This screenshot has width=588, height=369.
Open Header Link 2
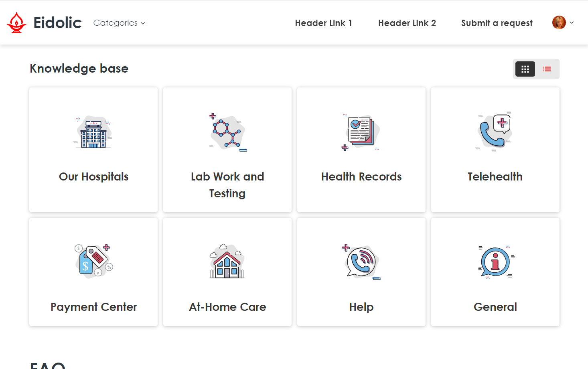coord(407,23)
